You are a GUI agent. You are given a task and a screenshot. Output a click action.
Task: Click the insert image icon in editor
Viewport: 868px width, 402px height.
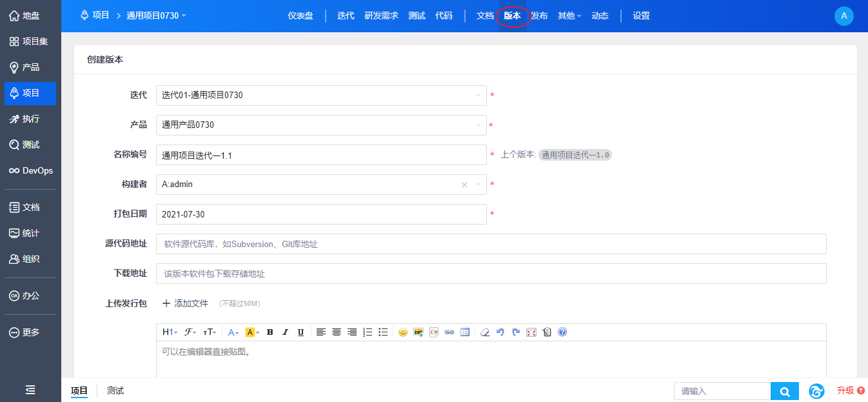[x=419, y=332]
